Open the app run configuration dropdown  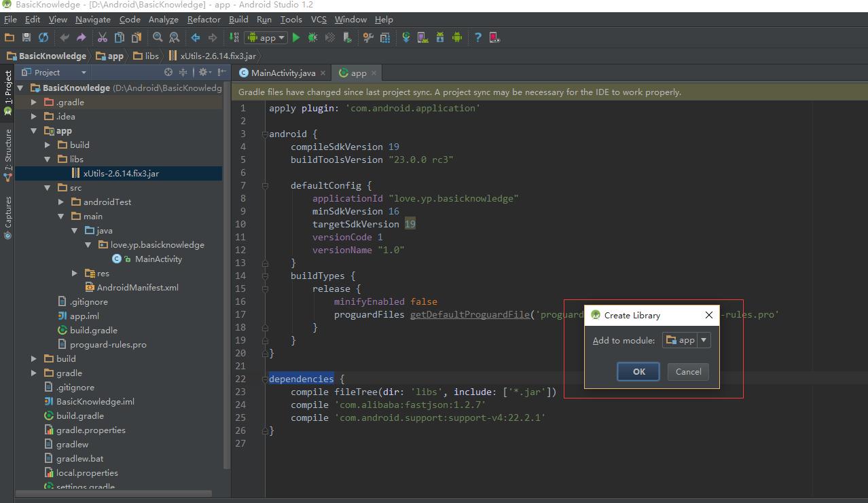266,37
